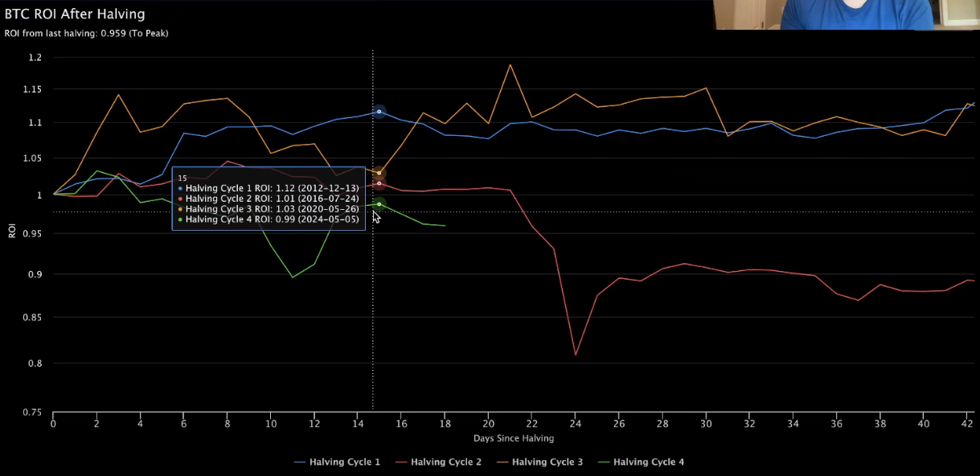Viewport: 980px width, 476px height.
Task: Click red Cycle 2 marker at day 15
Action: pyautogui.click(x=379, y=183)
